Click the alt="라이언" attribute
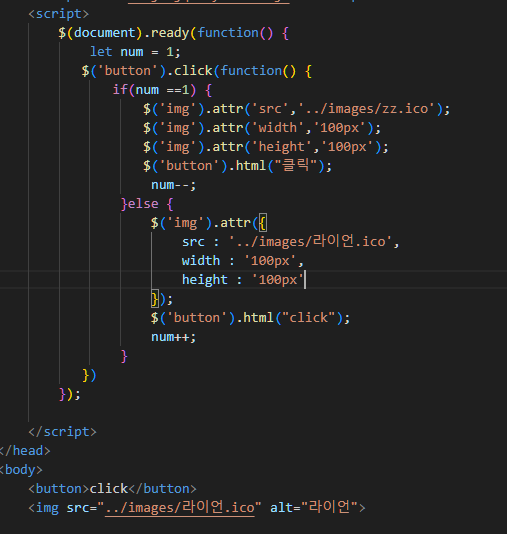Viewport: 507px width, 534px height. click(x=314, y=508)
